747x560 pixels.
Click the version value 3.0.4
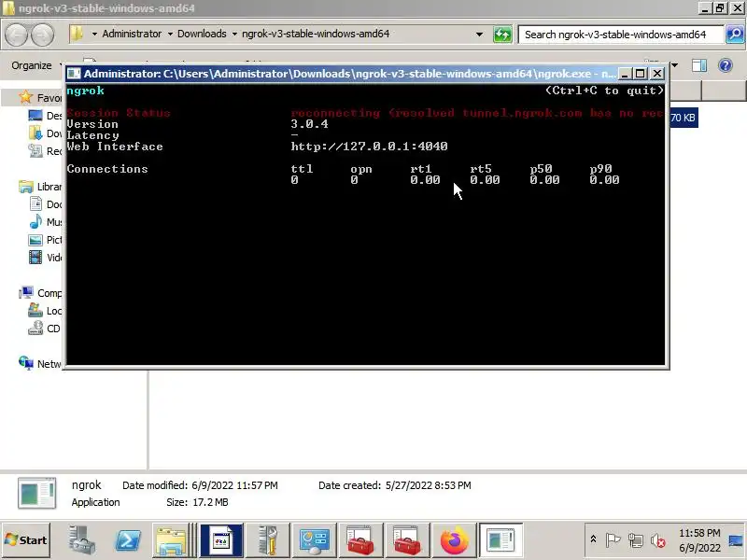point(309,124)
